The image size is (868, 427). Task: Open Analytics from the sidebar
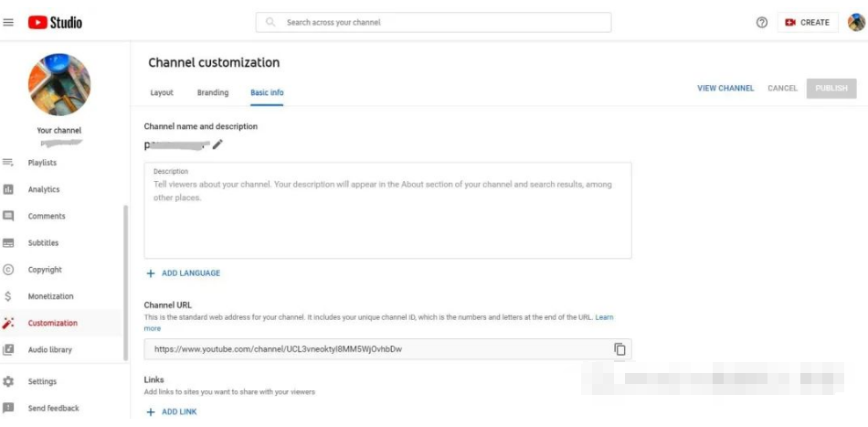[43, 189]
